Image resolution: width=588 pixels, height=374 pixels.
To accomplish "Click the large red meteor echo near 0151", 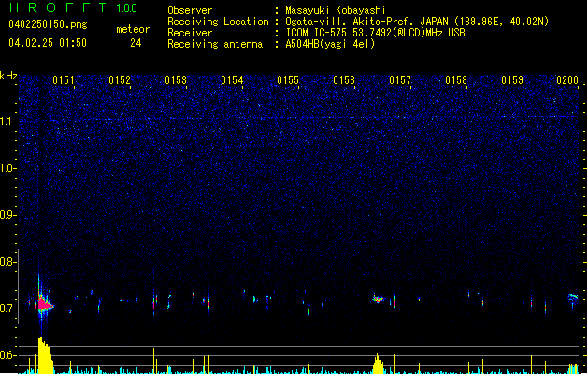I will [x=44, y=305].
